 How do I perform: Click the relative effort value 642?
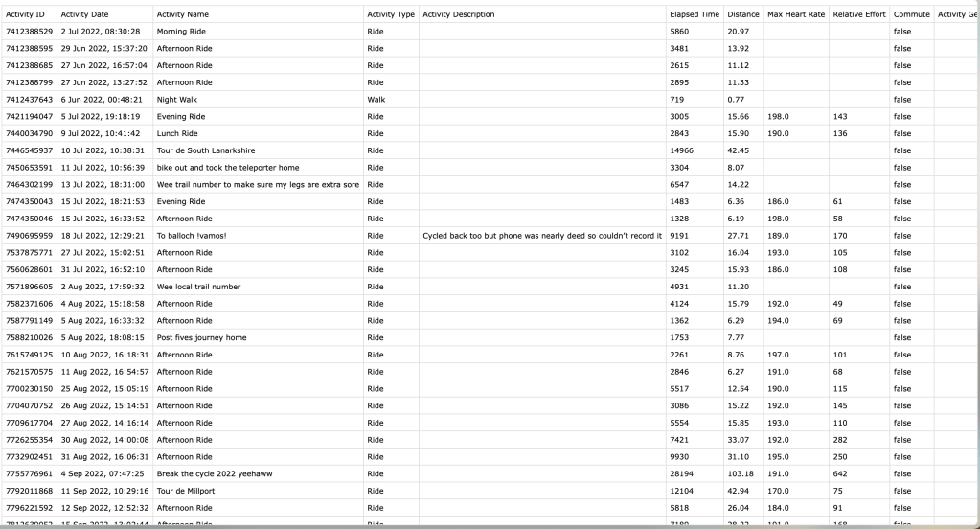[x=843, y=473]
